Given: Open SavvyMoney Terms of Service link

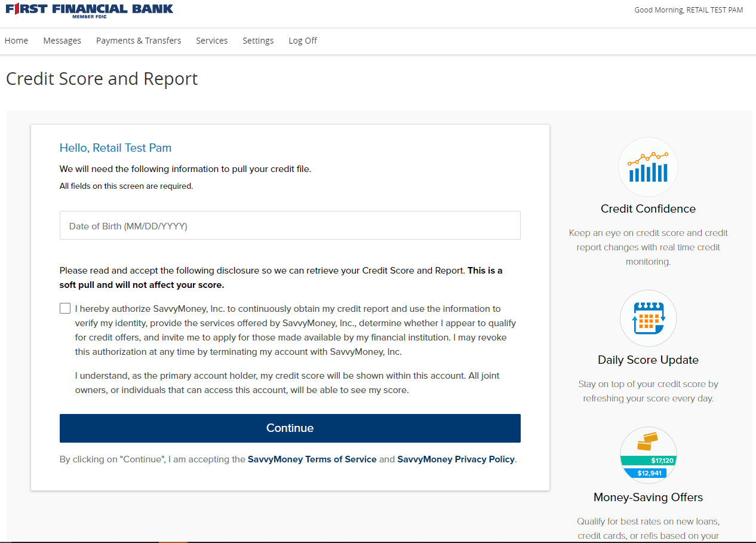Looking at the screenshot, I should pyautogui.click(x=312, y=459).
